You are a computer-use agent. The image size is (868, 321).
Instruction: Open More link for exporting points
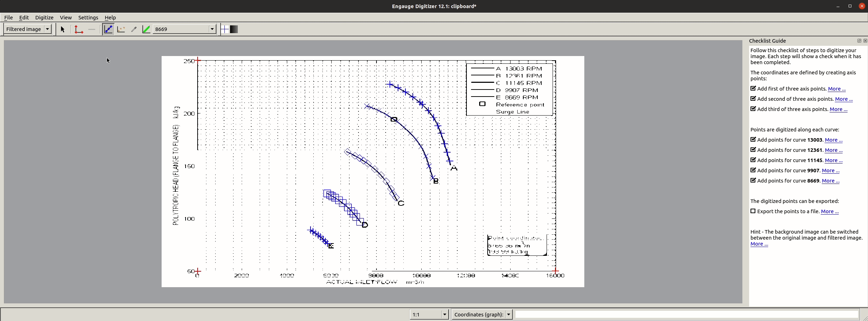point(830,211)
